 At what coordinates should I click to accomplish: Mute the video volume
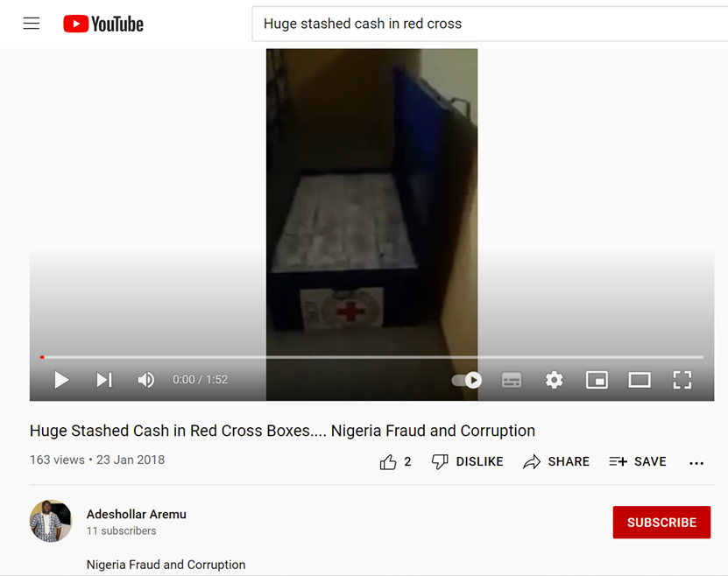pos(145,380)
